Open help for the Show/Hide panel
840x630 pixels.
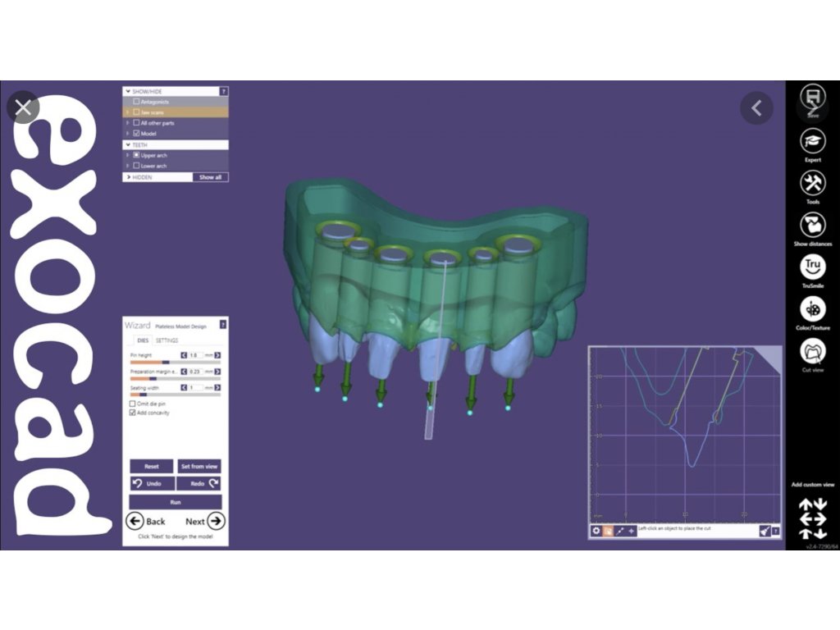pyautogui.click(x=224, y=92)
